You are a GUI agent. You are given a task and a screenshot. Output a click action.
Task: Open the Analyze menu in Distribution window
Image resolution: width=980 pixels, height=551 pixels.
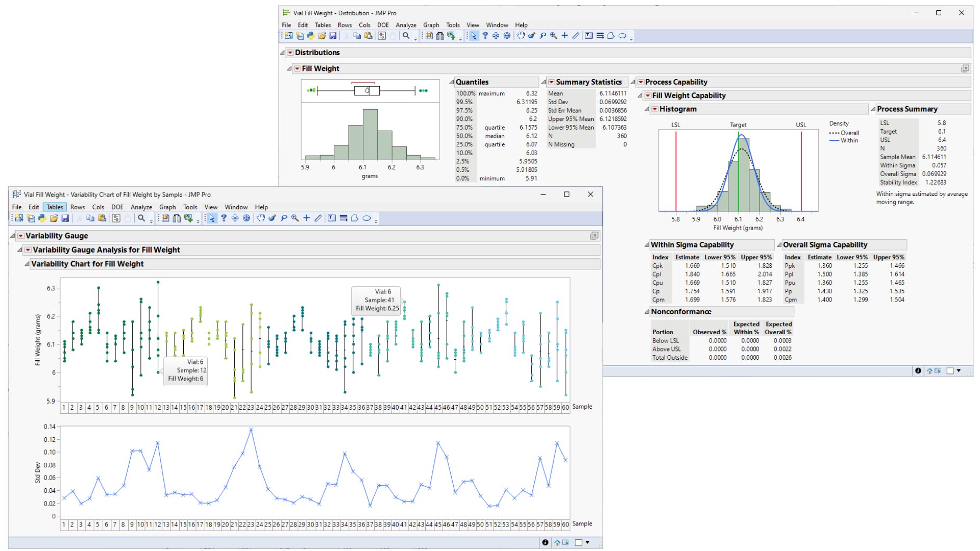click(x=406, y=25)
